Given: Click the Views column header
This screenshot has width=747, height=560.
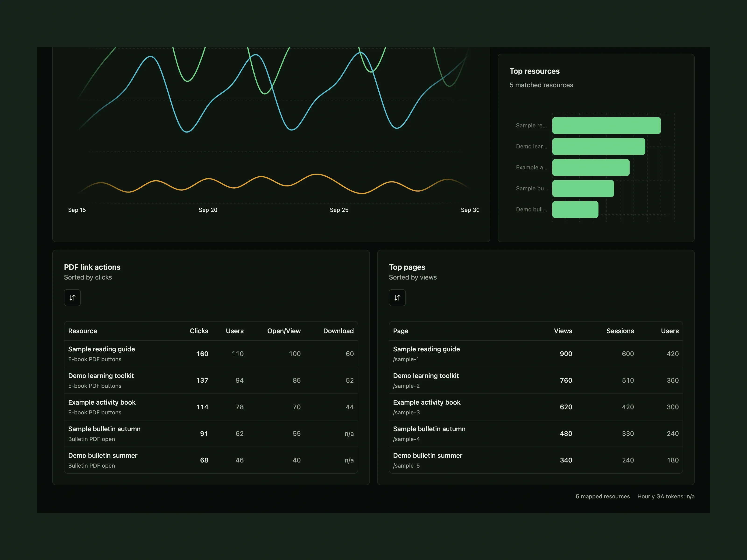Looking at the screenshot, I should pos(563,331).
